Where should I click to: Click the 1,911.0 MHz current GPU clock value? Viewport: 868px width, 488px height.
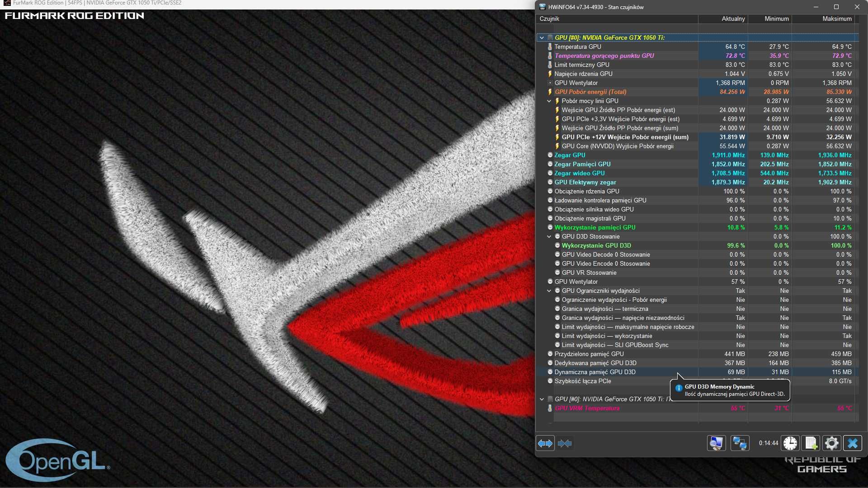[728, 155]
